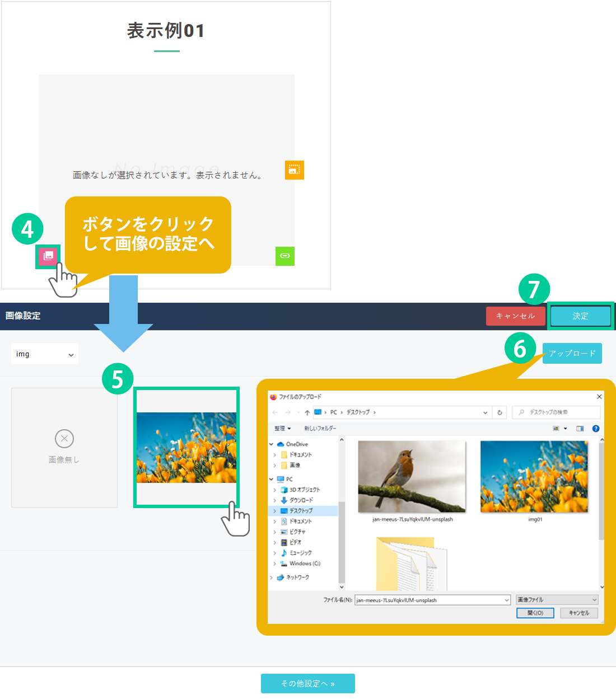616x700 pixels.
Task: Click the green link icon
Action: (x=285, y=256)
